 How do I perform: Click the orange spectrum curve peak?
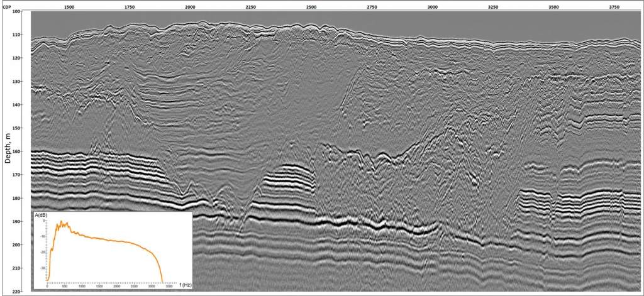[x=62, y=222]
